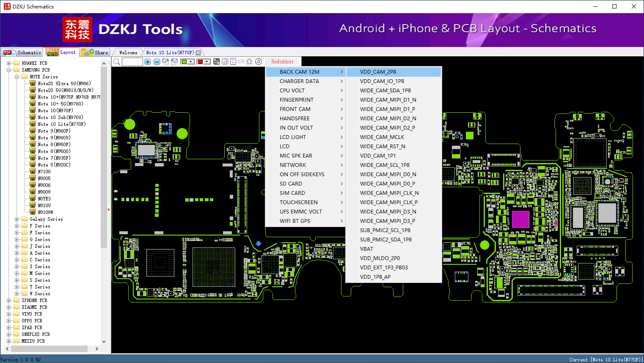Click the green color swatch
The width and height of the screenshot is (644, 363).
click(x=184, y=62)
